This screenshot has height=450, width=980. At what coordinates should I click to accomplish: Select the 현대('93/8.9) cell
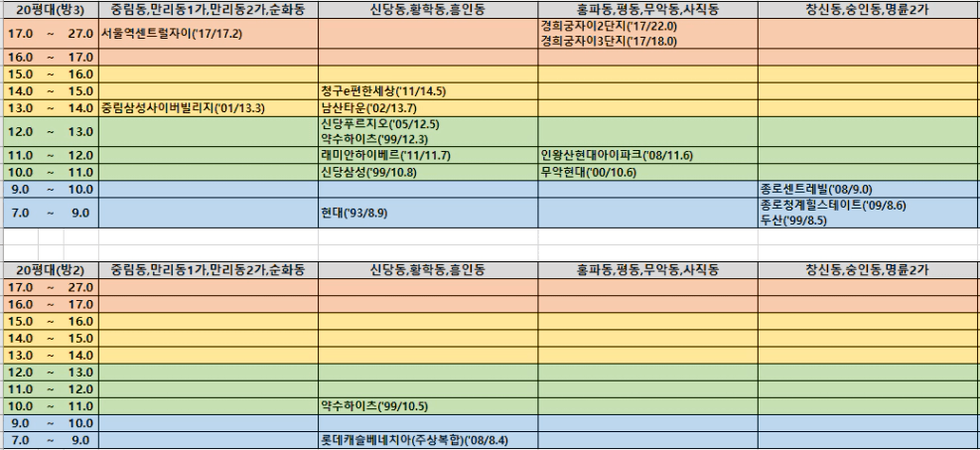click(428, 214)
